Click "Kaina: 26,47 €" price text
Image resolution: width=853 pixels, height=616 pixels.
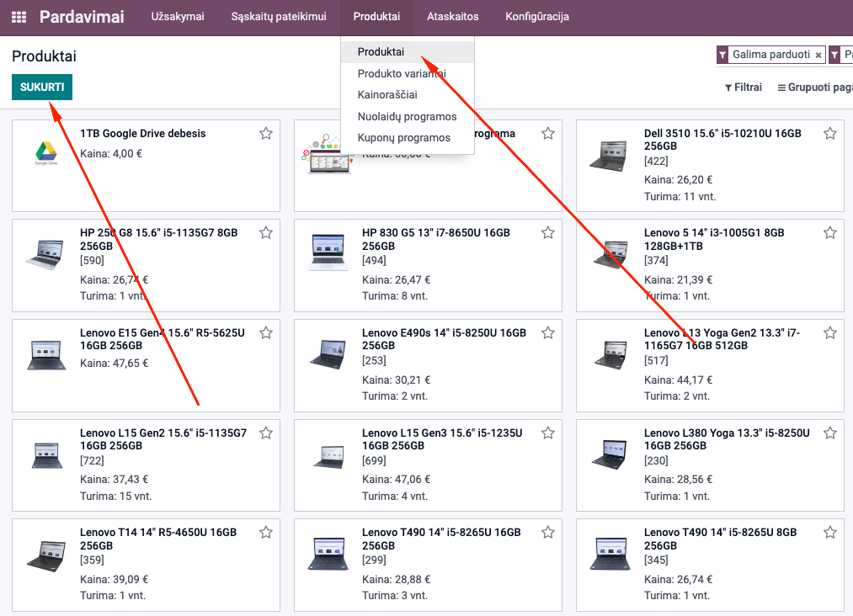396,279
